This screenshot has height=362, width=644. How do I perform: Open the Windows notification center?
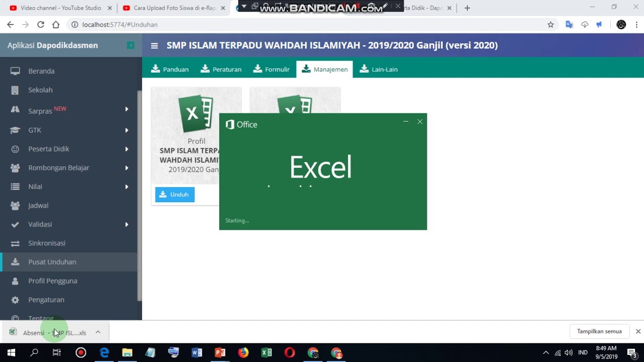(631, 352)
